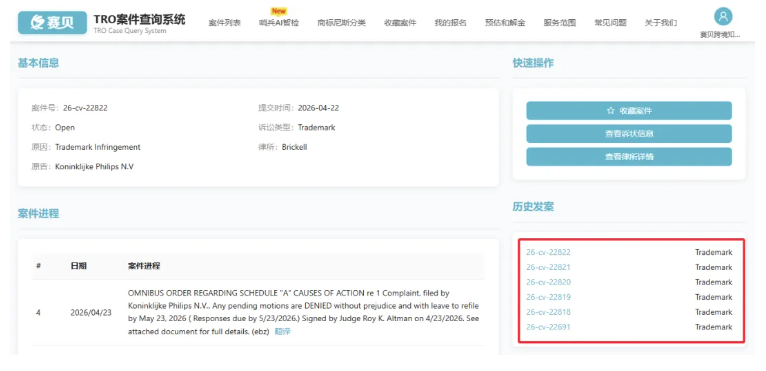Click the plaintiff name Koninklijke Philips N.V
Viewport: 766px width, 371px height.
click(x=94, y=167)
